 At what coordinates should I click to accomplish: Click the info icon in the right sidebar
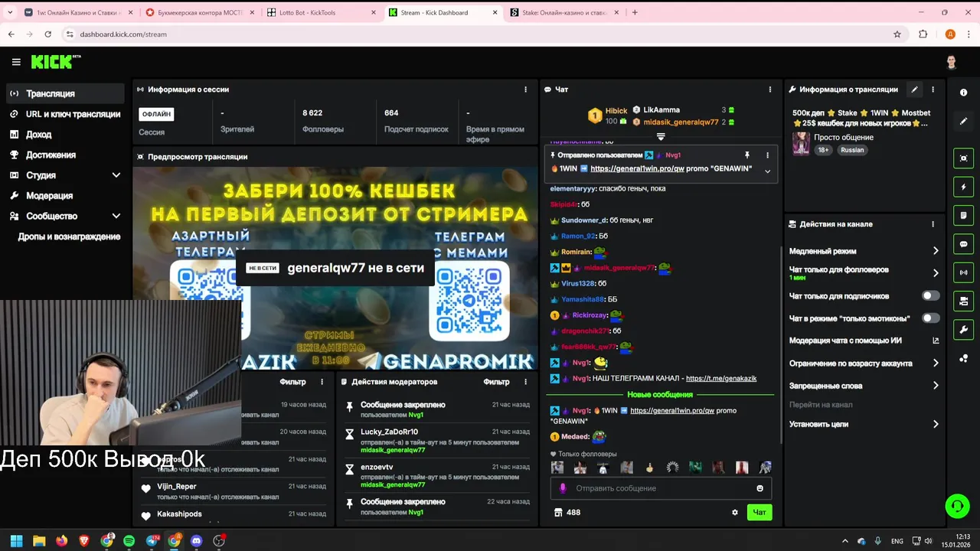[x=963, y=93]
